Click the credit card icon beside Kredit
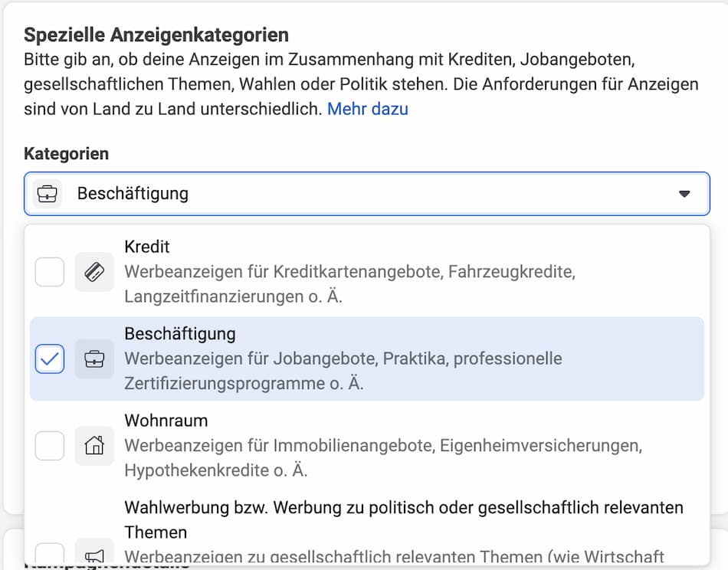Image resolution: width=728 pixels, height=570 pixels. (x=94, y=272)
